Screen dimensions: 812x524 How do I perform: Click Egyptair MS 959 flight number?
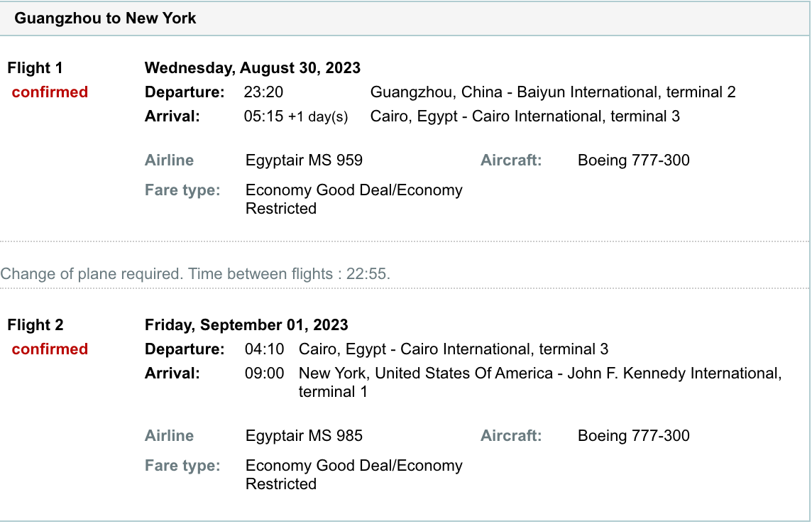(x=304, y=160)
